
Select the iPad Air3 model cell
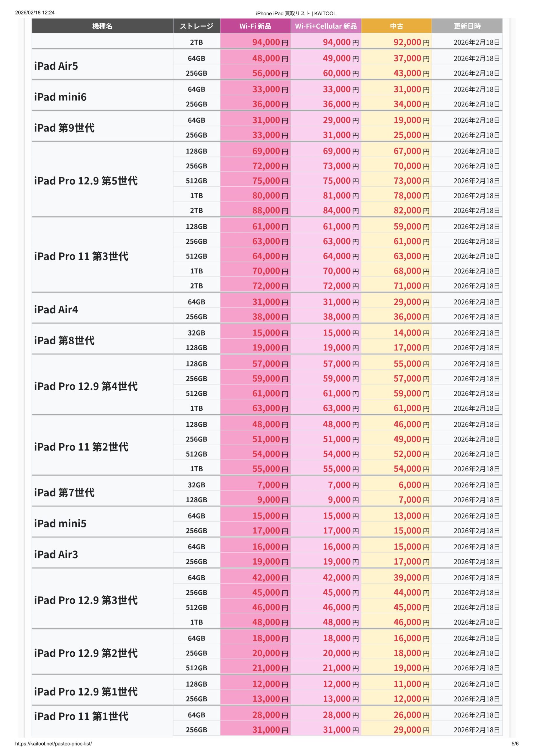(56, 554)
